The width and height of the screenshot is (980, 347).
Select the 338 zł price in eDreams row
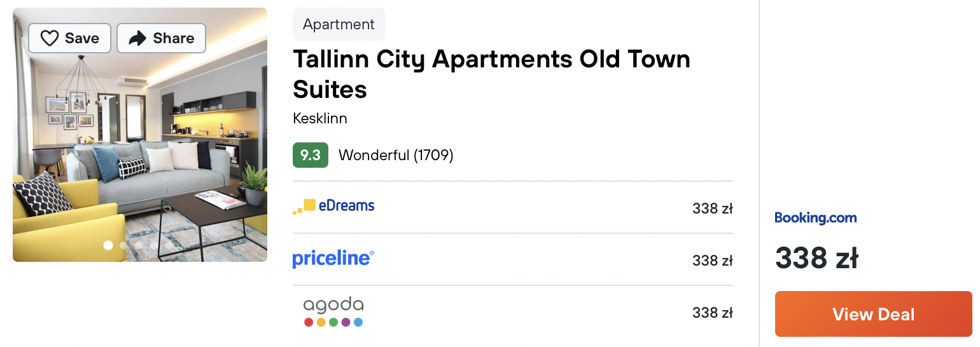point(713,208)
